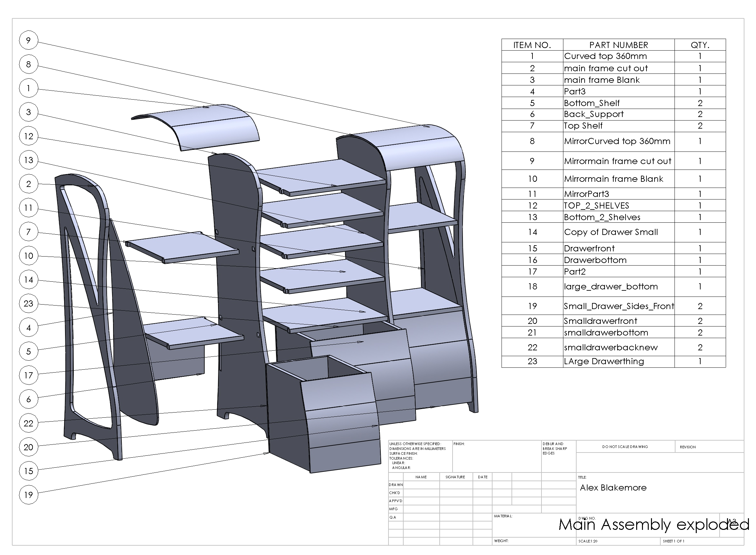Click the 'PART NUMBER' column header

[618, 45]
